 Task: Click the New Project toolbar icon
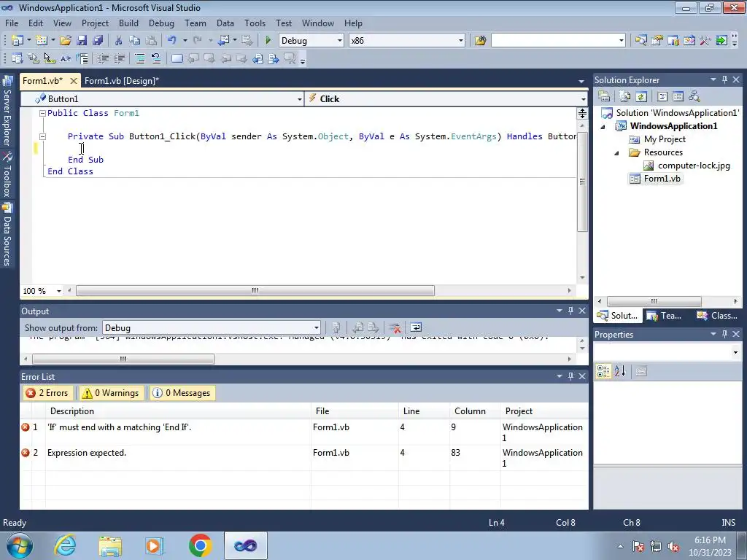pyautogui.click(x=18, y=41)
